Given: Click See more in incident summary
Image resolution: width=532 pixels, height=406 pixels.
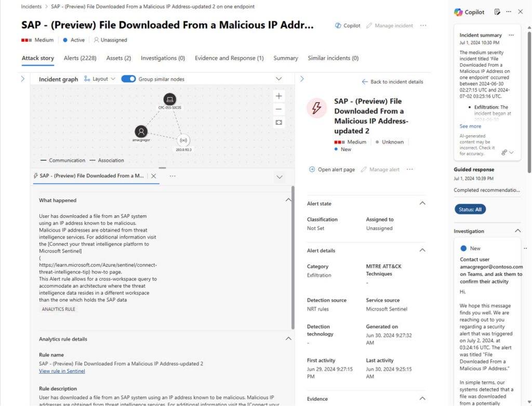Looking at the screenshot, I should pos(470,126).
